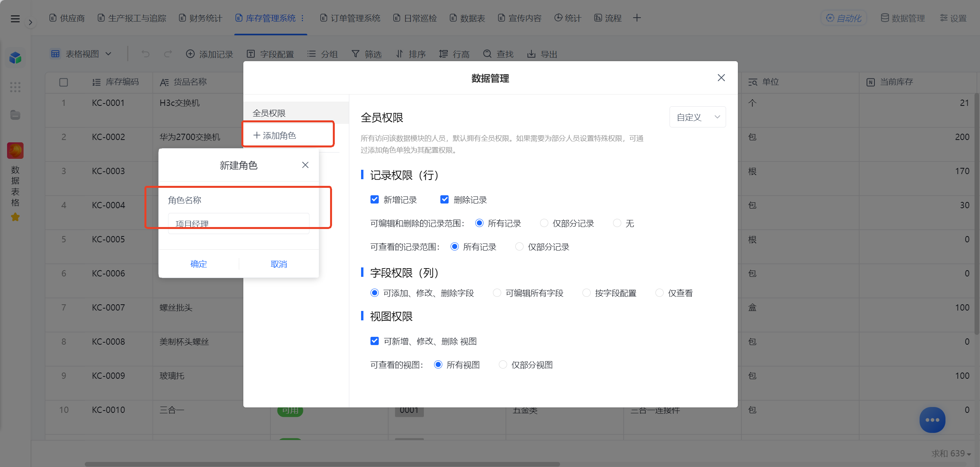The image size is (980, 467).
Task: Open the 流程 tab
Action: coord(608,18)
